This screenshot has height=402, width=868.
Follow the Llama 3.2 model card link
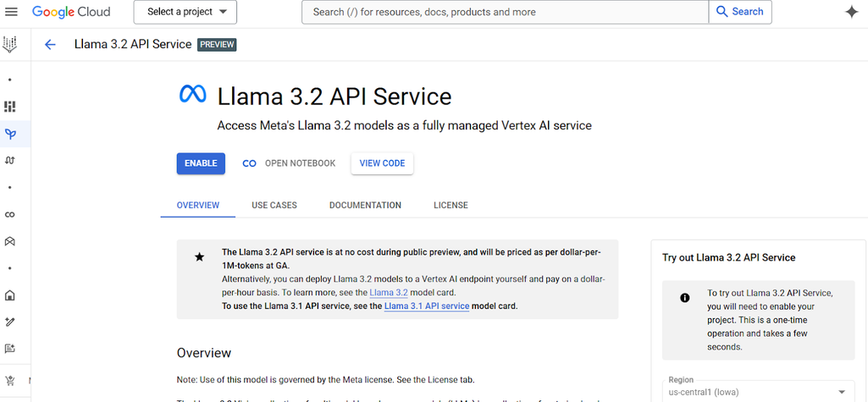[x=389, y=293]
